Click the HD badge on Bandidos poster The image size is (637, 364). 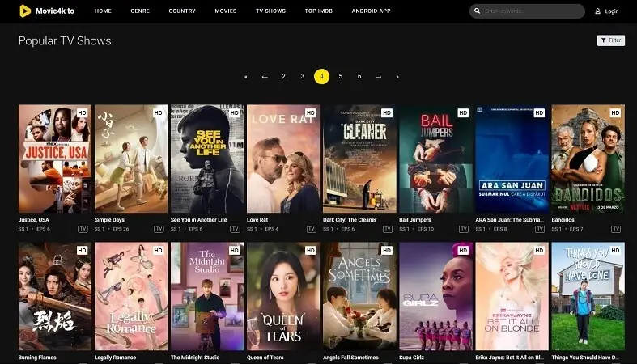(615, 112)
